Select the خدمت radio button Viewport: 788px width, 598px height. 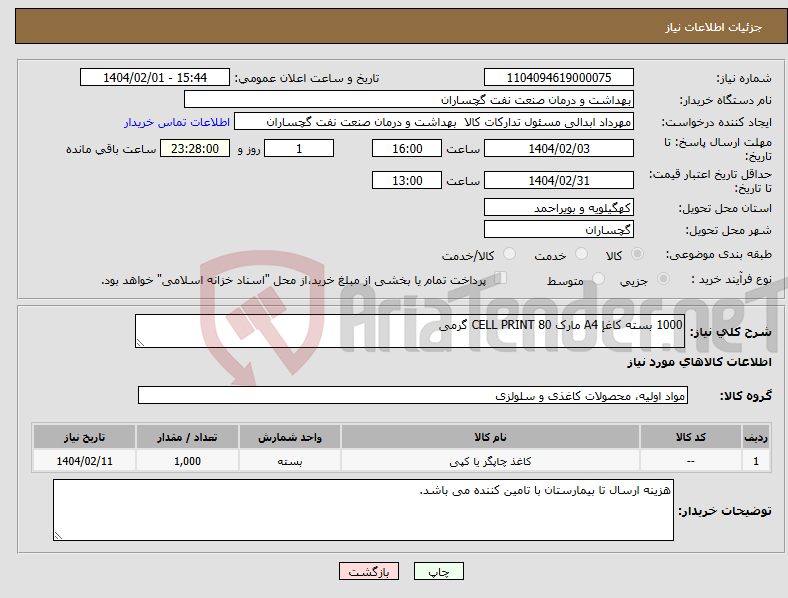(x=581, y=254)
